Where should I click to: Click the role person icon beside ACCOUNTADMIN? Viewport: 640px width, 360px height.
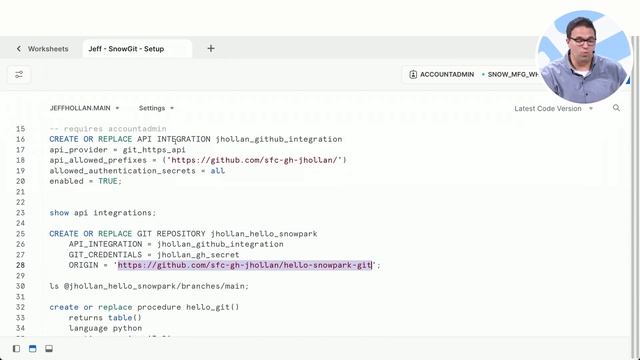click(x=413, y=74)
